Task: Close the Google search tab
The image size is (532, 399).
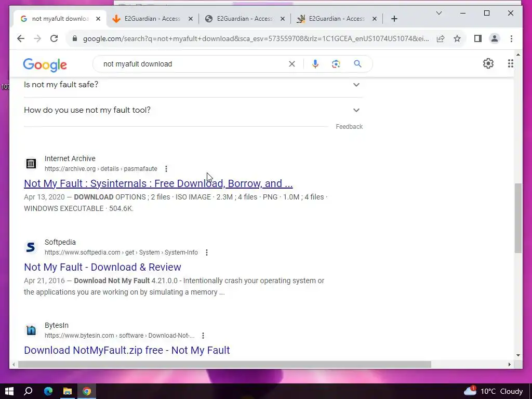Action: tap(98, 19)
